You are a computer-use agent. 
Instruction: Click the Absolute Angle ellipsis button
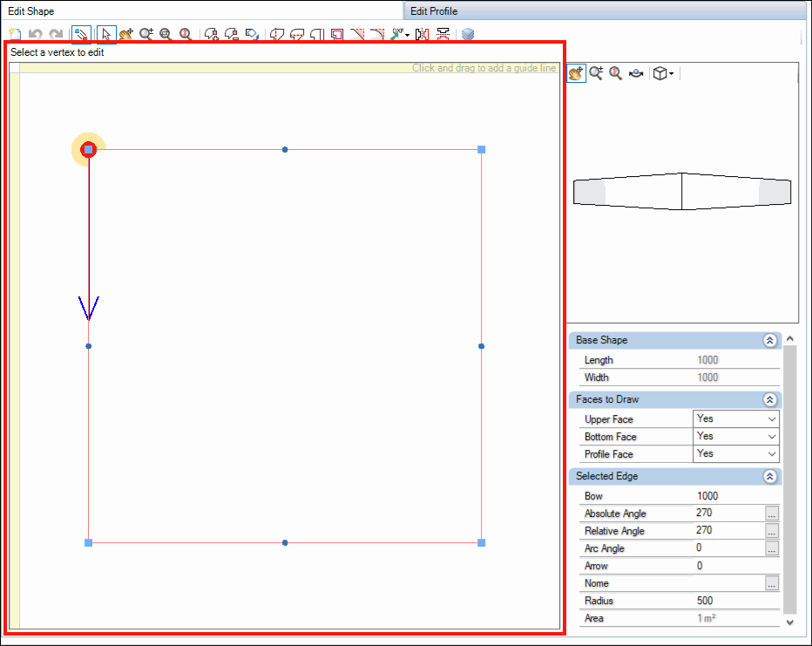[x=772, y=513]
